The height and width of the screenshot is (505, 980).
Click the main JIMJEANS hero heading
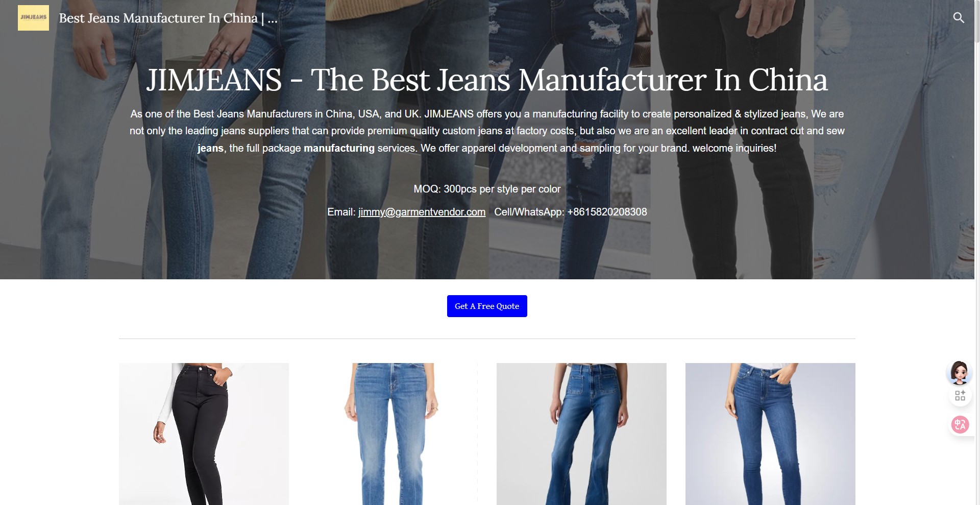[487, 80]
